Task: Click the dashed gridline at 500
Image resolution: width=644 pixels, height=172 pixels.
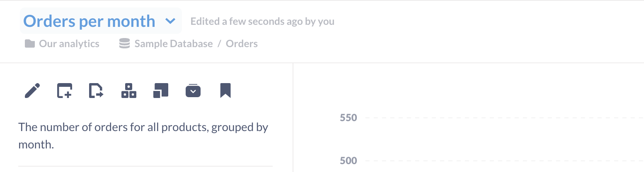Action: click(497, 160)
